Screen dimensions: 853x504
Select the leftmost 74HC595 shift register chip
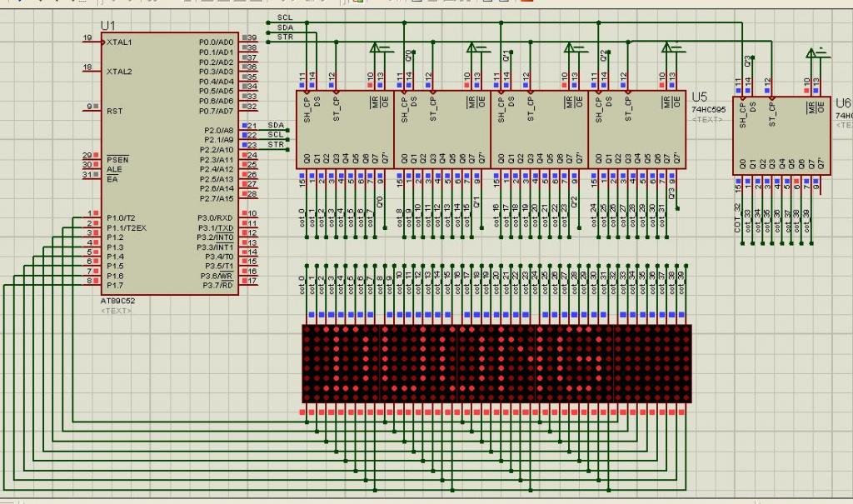click(x=344, y=129)
